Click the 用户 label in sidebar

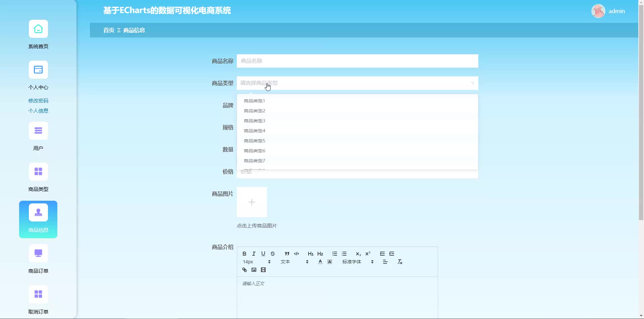click(x=38, y=148)
